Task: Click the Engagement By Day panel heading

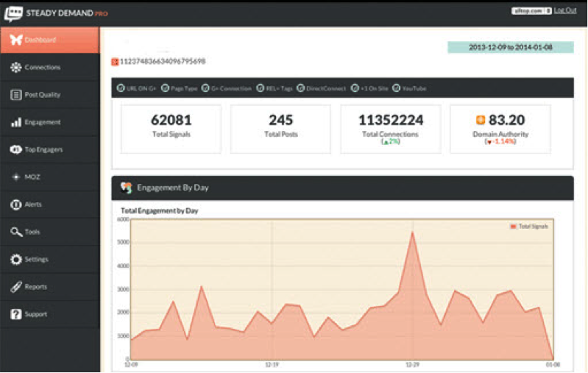Action: (172, 188)
